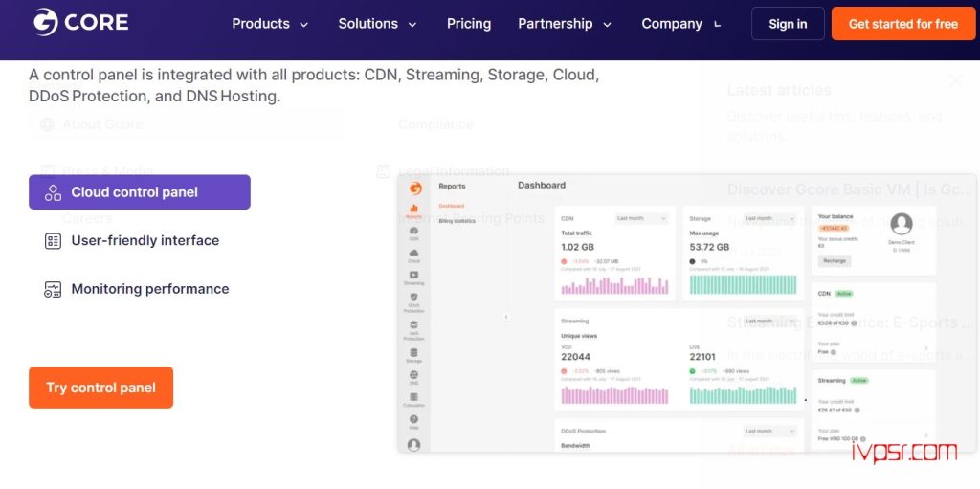Click the user avatar at sidebar bottom
The image size is (980, 489).
coord(413,445)
